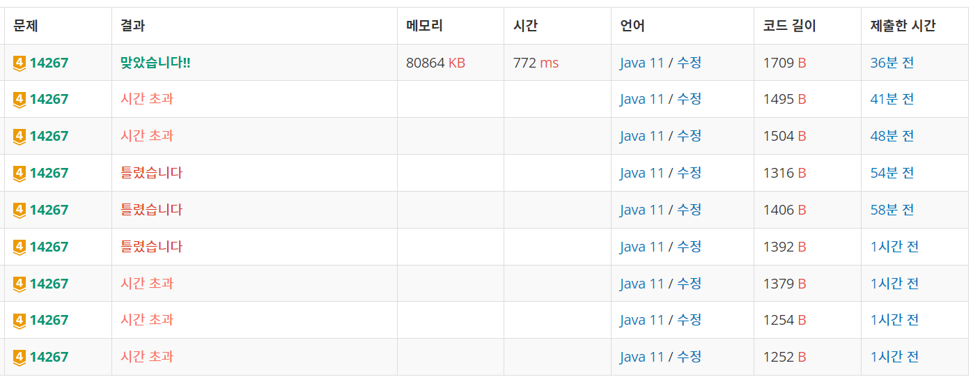Click the 시간 초과 result in the 1379 B row
Viewport: 980px width, 384px height.
click(147, 284)
